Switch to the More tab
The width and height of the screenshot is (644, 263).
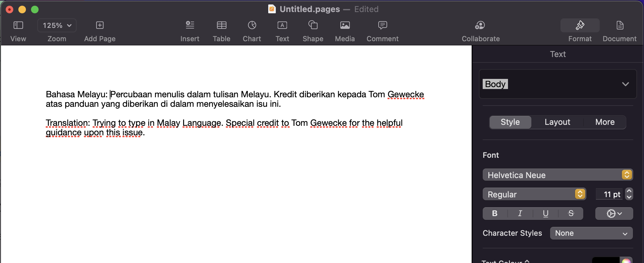coord(605,122)
